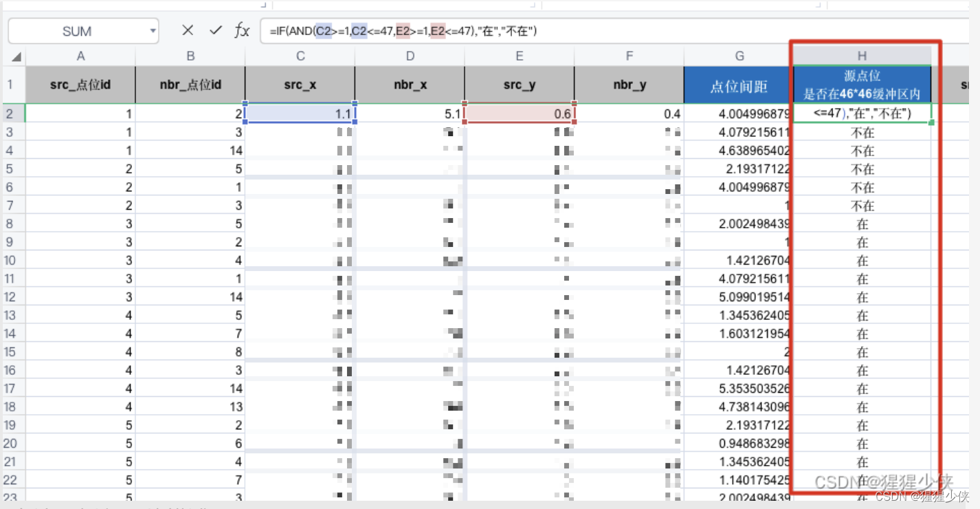Select column E header

(x=520, y=56)
